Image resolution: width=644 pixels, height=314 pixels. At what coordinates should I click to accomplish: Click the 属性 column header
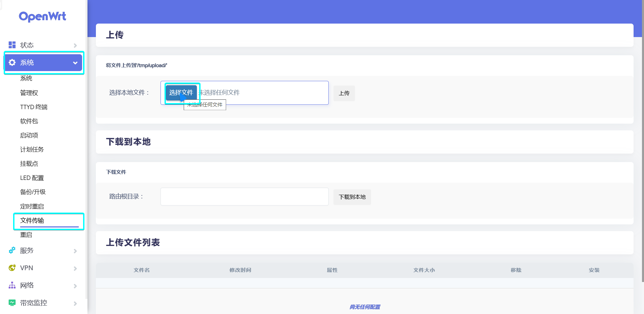click(x=332, y=270)
